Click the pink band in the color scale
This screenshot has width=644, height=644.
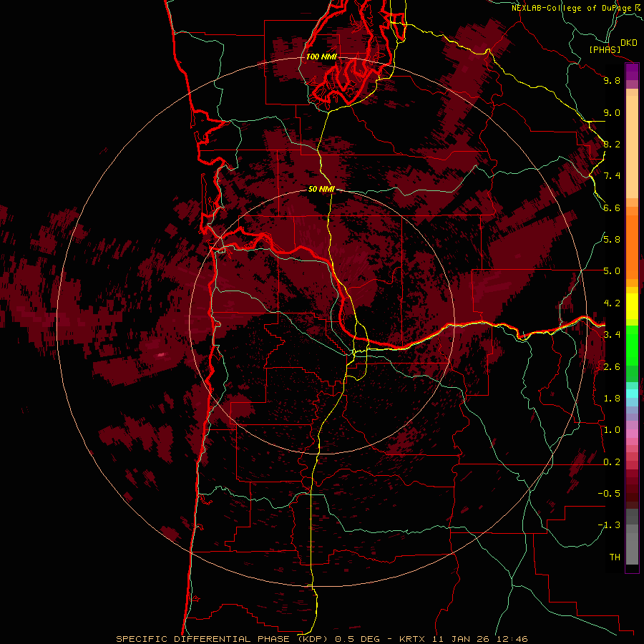tap(632, 434)
